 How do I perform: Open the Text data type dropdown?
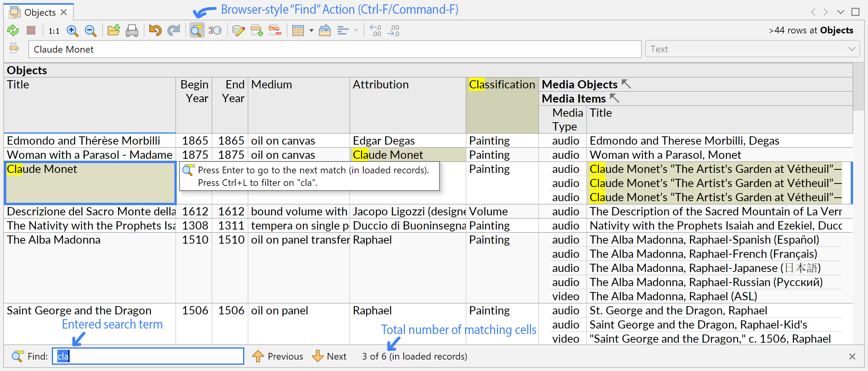coord(752,49)
